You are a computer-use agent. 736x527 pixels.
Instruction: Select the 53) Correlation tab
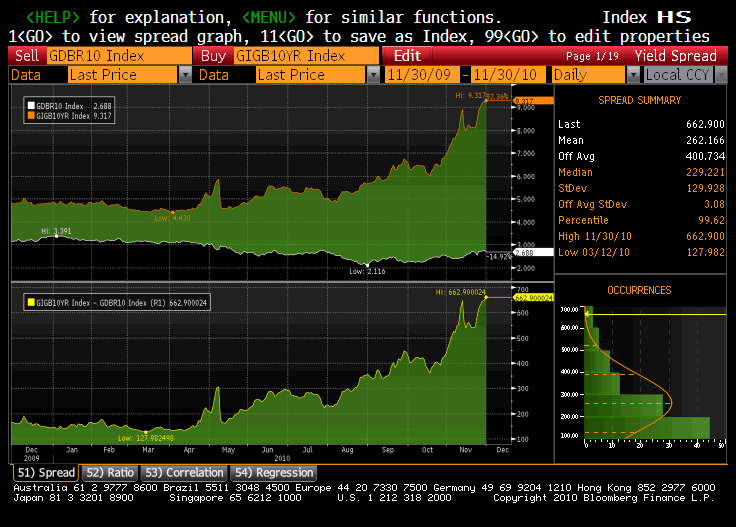coord(183,472)
